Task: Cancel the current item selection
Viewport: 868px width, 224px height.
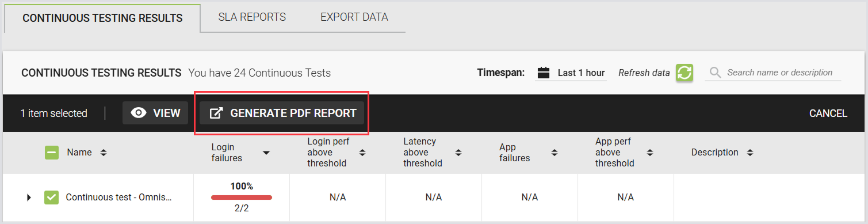Action: 828,113
